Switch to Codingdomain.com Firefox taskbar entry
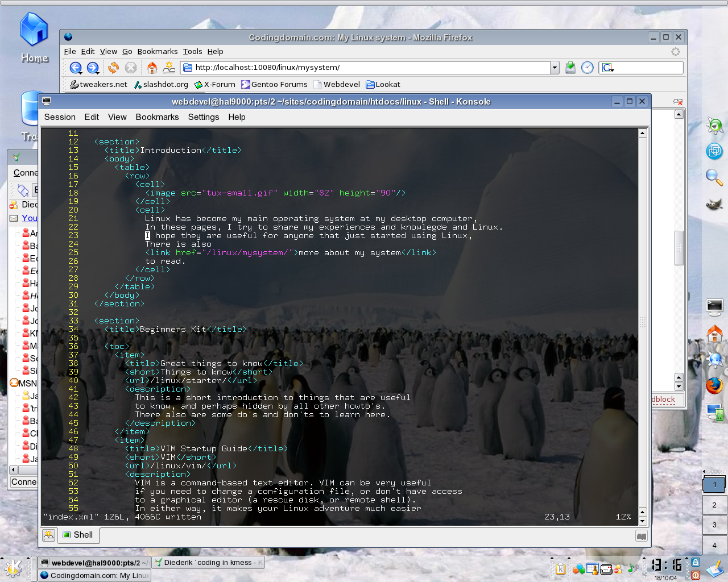The image size is (728, 582). pos(94,575)
